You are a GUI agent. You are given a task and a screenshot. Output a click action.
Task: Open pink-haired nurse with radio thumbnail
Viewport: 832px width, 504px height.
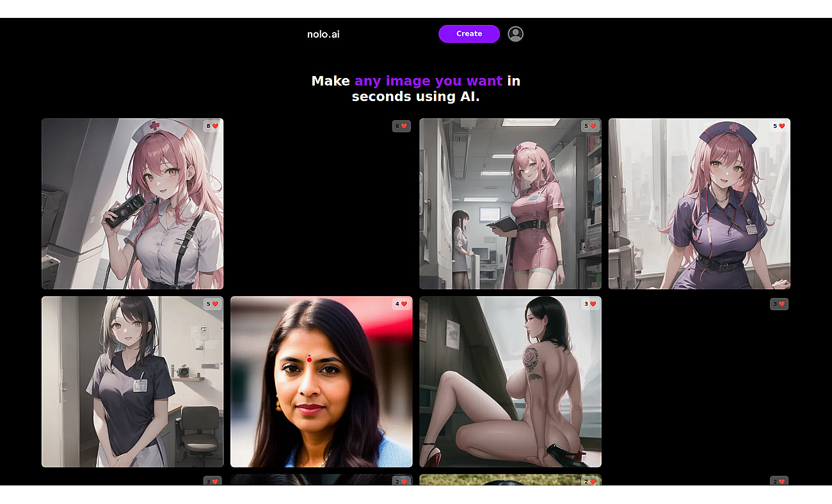click(132, 203)
